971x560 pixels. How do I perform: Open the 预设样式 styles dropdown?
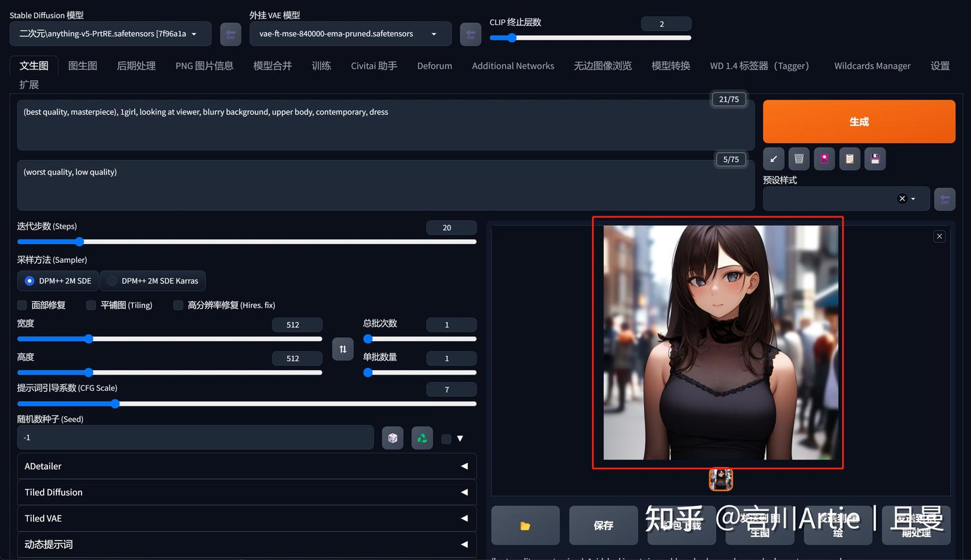tap(846, 199)
